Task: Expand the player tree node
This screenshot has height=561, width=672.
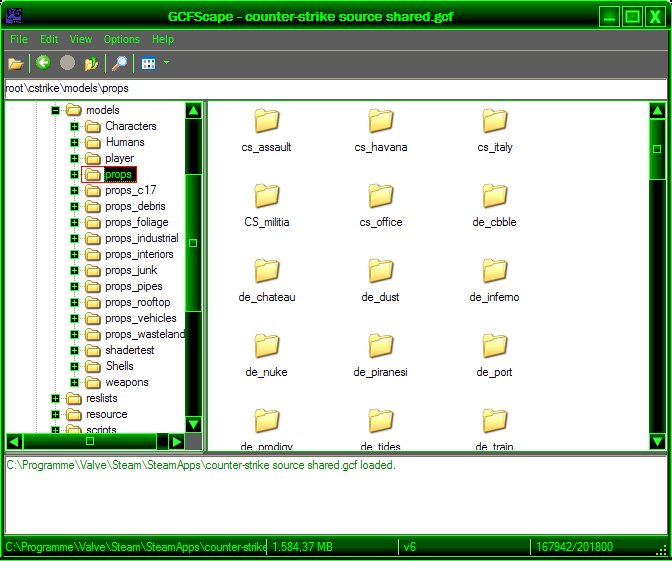Action: click(74, 159)
